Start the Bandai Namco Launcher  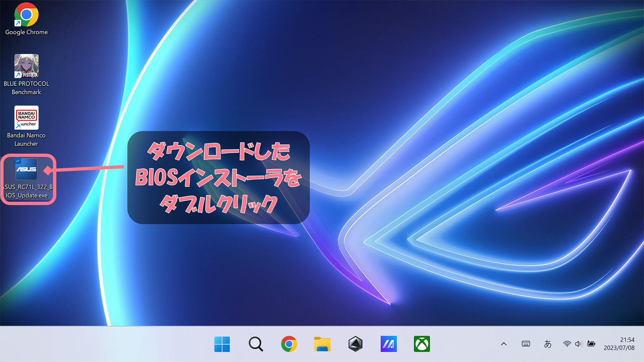(26, 118)
